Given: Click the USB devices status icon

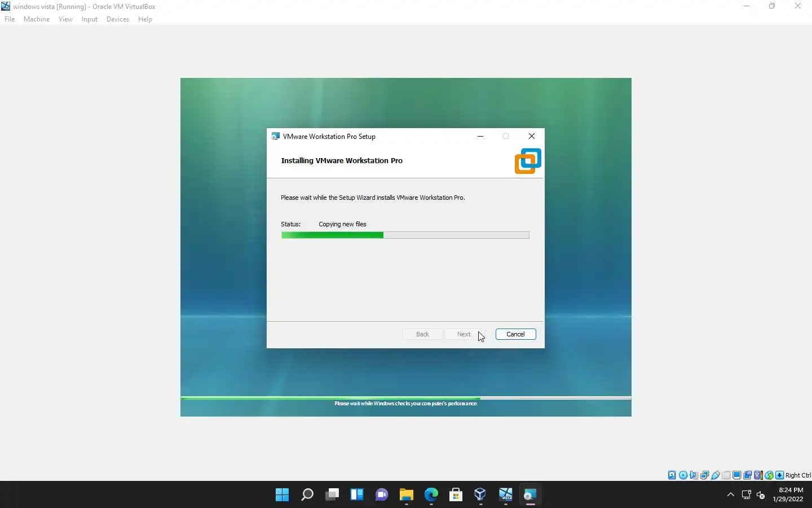Looking at the screenshot, I should click(x=716, y=475).
